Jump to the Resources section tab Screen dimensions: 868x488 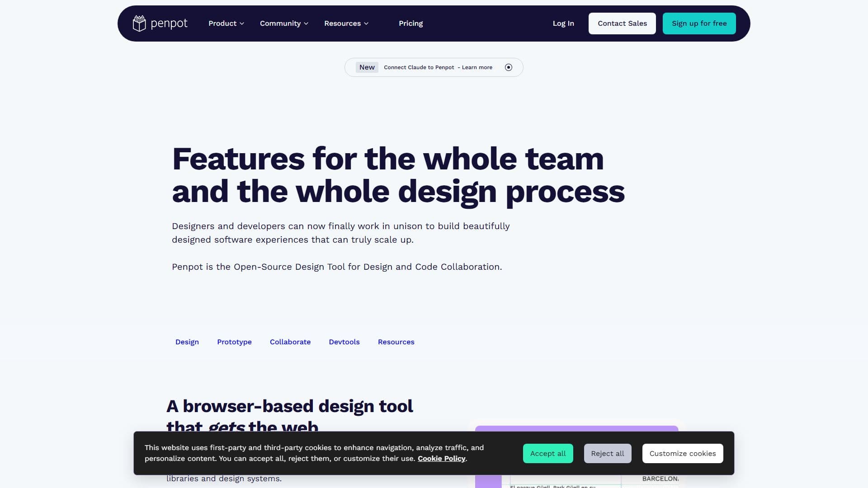point(396,342)
